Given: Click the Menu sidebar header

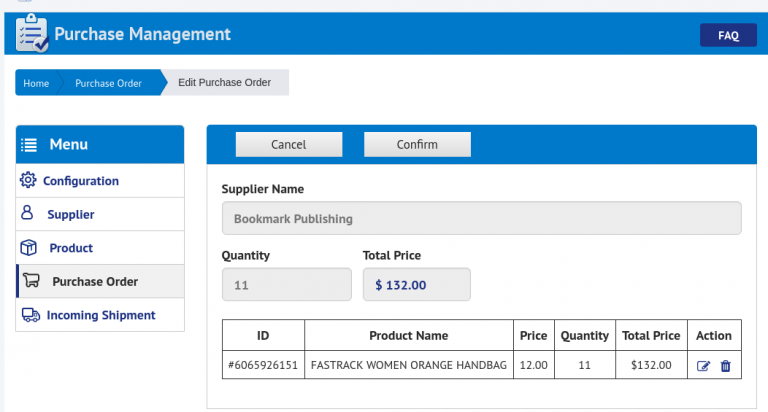Looking at the screenshot, I should pos(100,145).
